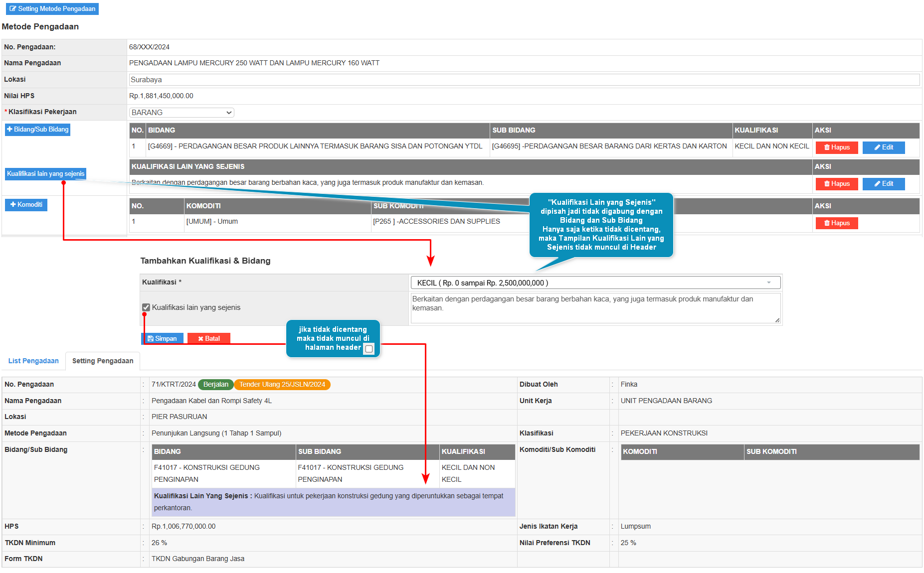Edit the Kualifikasi Lain yang Sejenis entry

[x=883, y=184]
